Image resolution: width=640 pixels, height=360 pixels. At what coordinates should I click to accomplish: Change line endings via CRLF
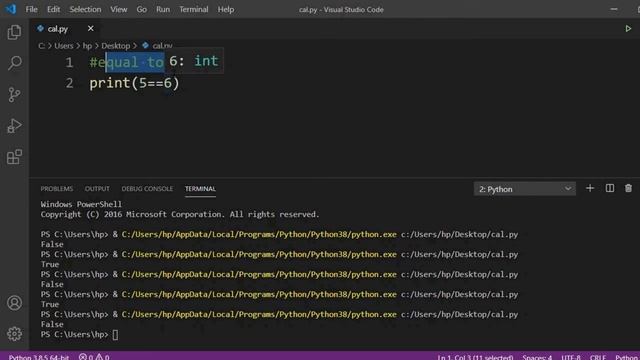[598, 357]
